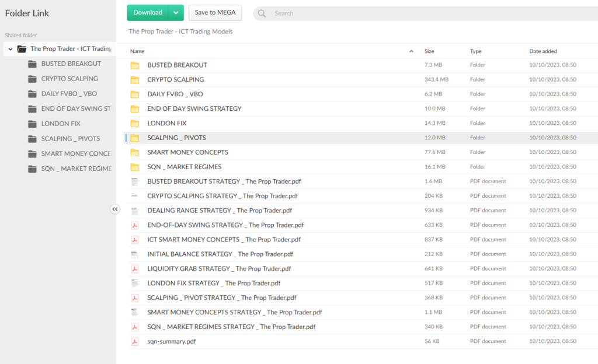Open the breadcrumb The Prop Trader - ICT Trading Models
The image size is (598, 364).
(180, 32)
